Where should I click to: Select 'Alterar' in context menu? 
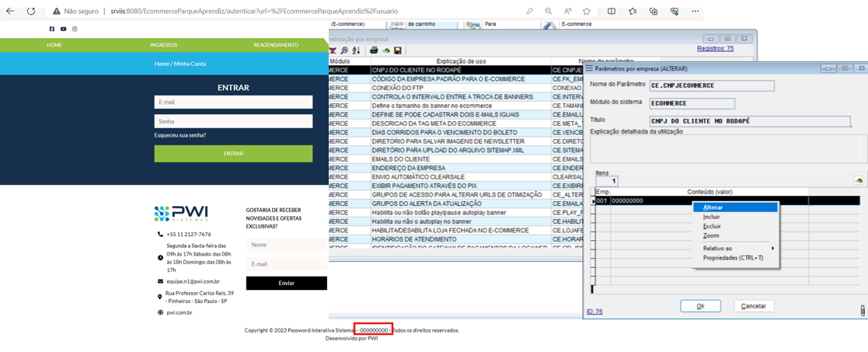713,207
